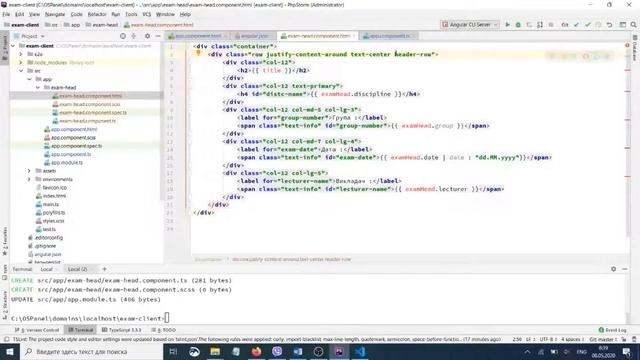Hide the Project panel with minus icon
The width and height of the screenshot is (640, 360).
click(x=158, y=36)
